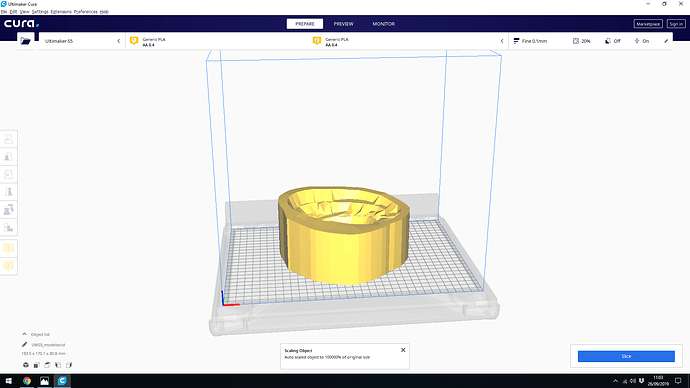Expand the material configuration panel chevron
Screen dimensions: 690x388
(502, 41)
